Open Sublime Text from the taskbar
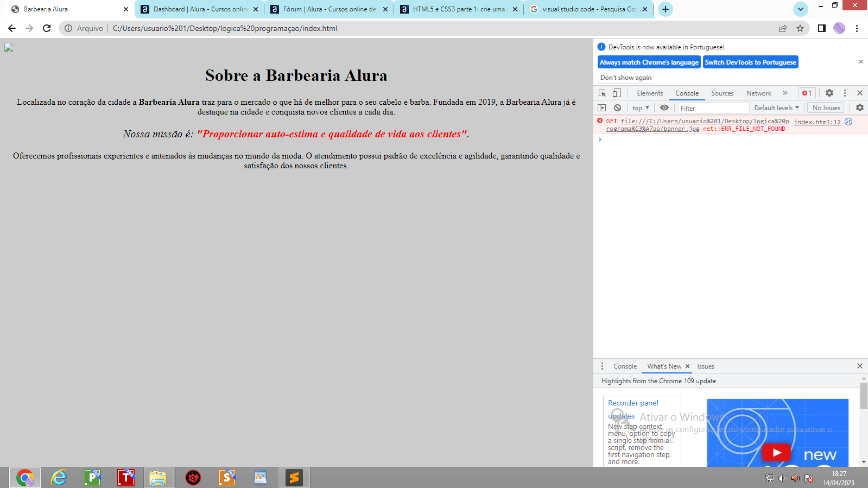The height and width of the screenshot is (488, 868). pyautogui.click(x=294, y=478)
